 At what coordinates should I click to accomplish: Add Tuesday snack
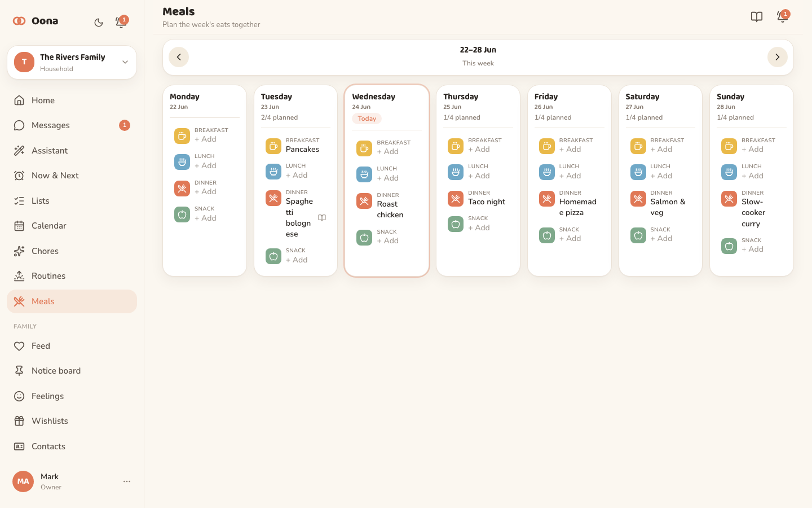click(x=297, y=260)
